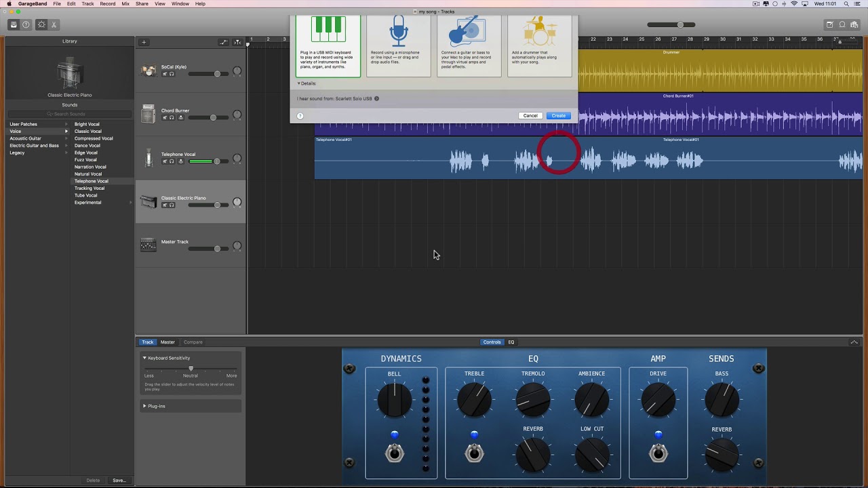Open the Track menu
Image resolution: width=868 pixels, height=488 pixels.
coord(87,4)
